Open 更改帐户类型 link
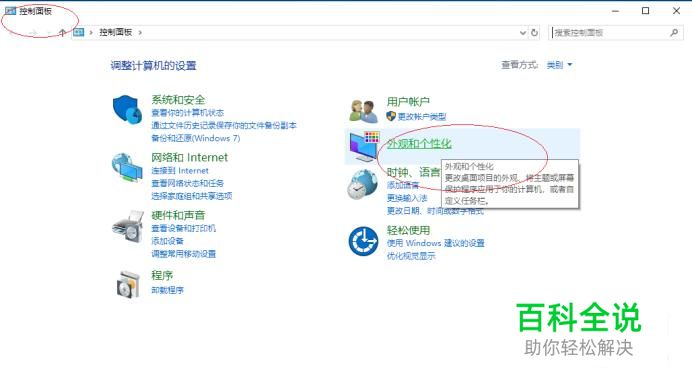Viewport: 692px width, 392px height. pos(422,117)
